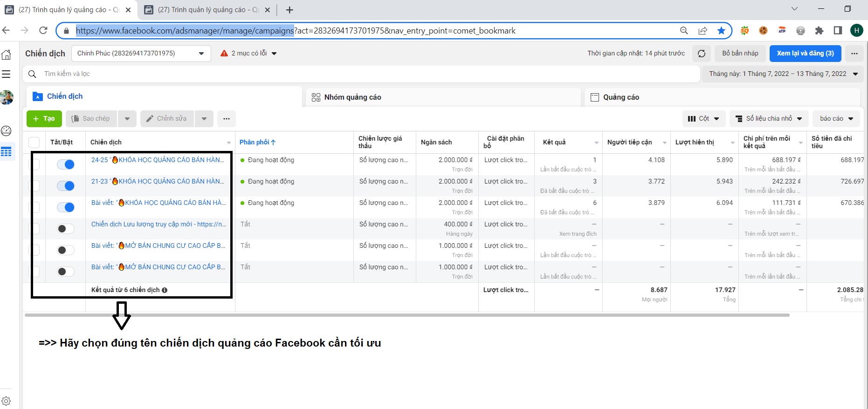Open settings gear icon at bottom left

pyautogui.click(x=7, y=401)
